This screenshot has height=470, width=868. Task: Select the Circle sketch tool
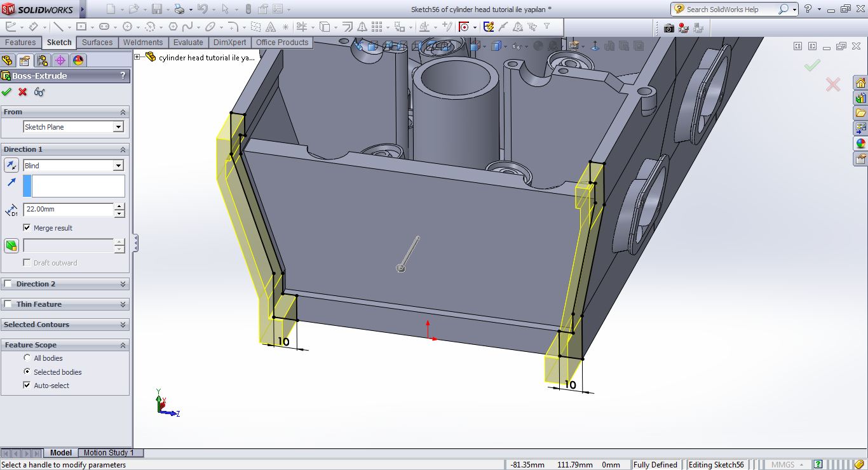pyautogui.click(x=128, y=26)
